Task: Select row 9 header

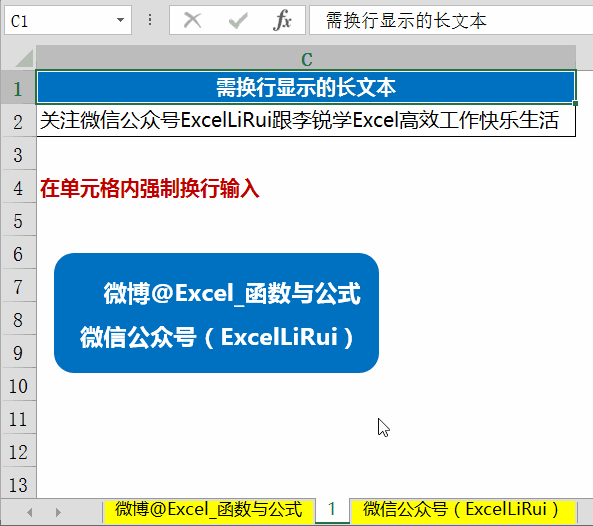Action: coord(18,351)
